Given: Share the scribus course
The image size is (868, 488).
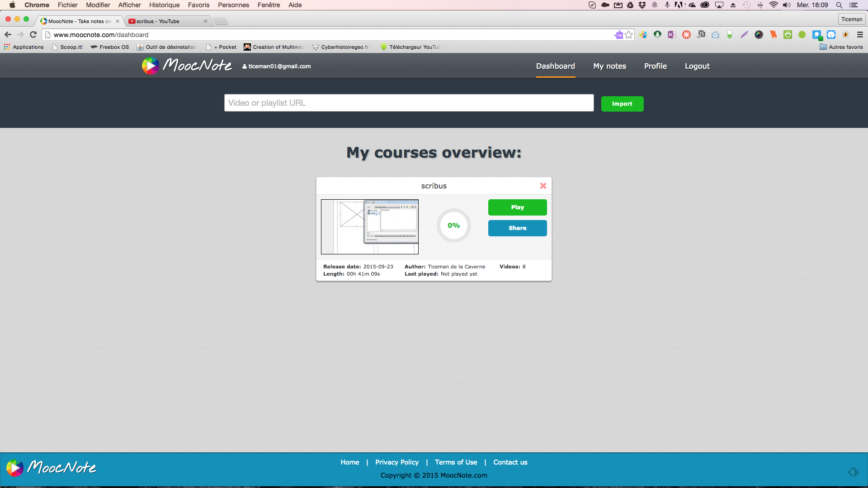Looking at the screenshot, I should 517,228.
